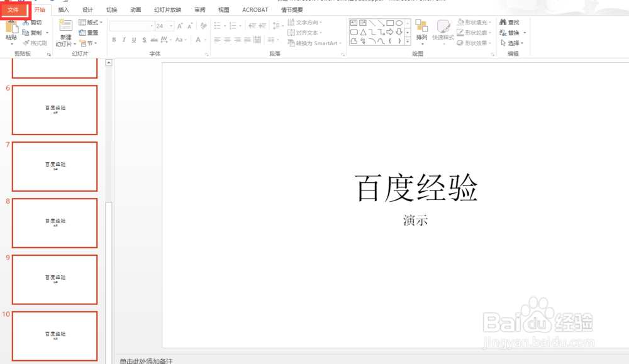
Task: Toggle Align Right paragraph alignment
Action: (x=238, y=40)
